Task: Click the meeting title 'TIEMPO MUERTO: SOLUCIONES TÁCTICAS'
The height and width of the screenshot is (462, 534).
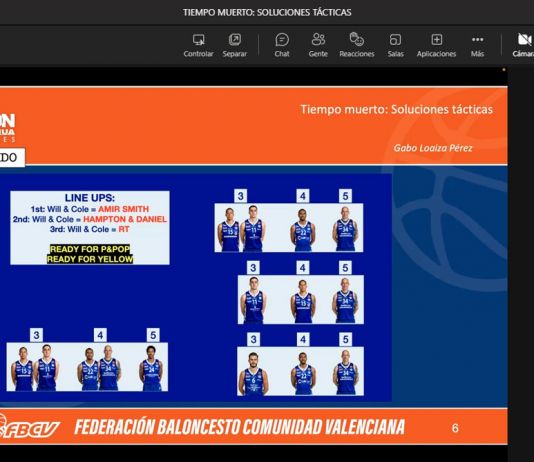Action: click(267, 12)
